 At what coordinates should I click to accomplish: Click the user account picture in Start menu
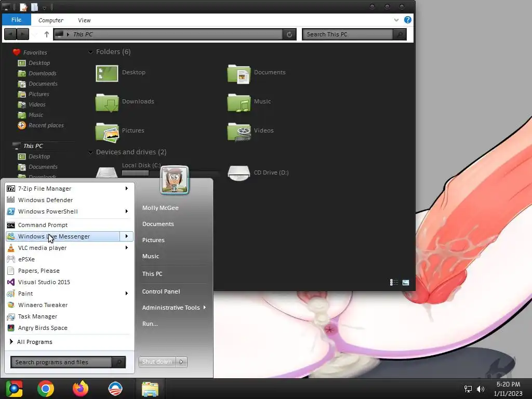point(175,180)
